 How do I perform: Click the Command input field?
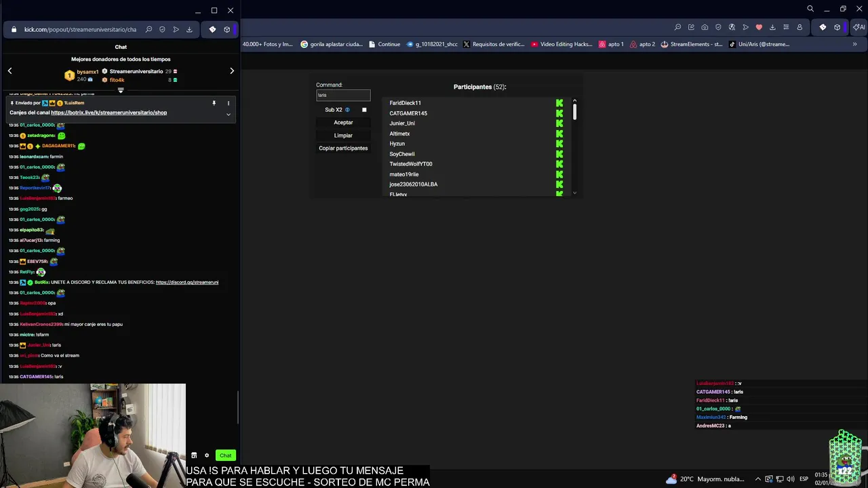[x=343, y=95]
